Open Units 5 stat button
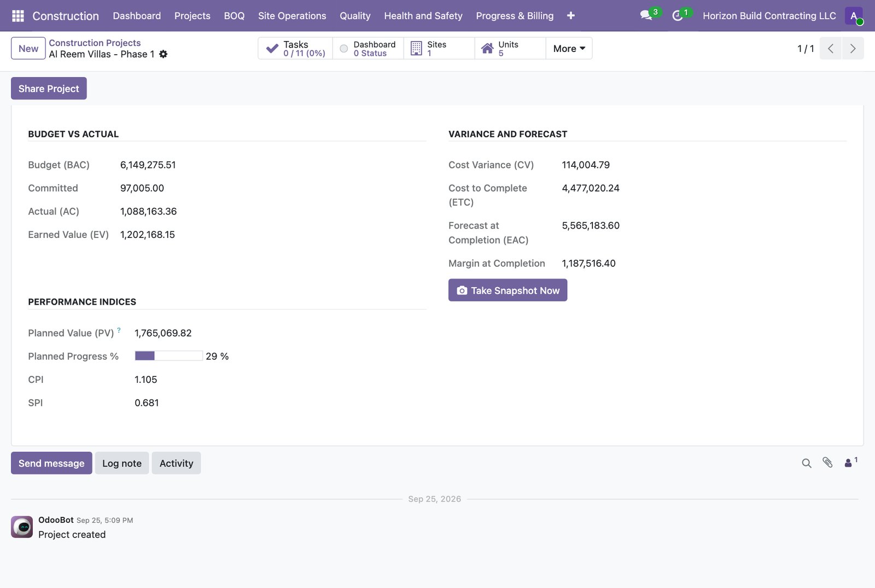 [x=510, y=48]
